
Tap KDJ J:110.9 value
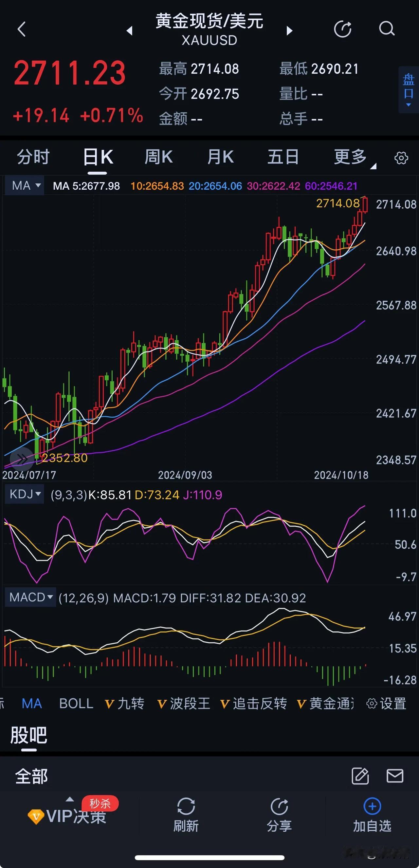click(202, 495)
